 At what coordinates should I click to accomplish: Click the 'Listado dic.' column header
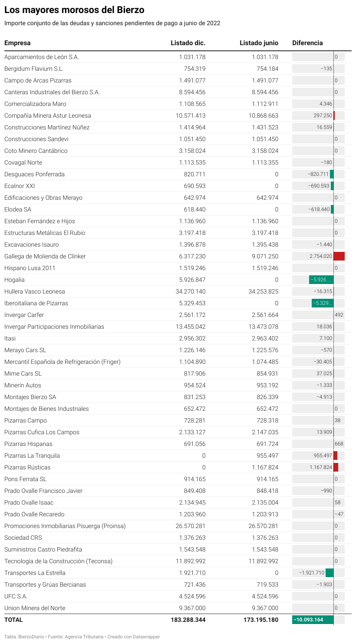[x=188, y=43]
